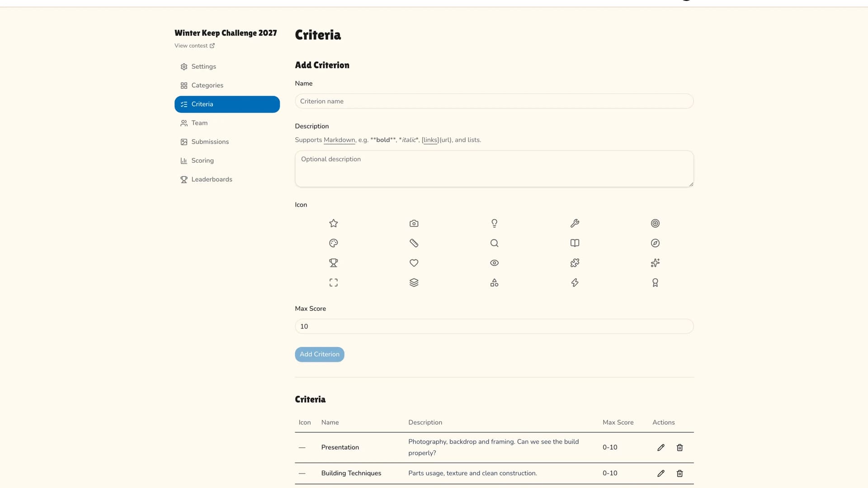Select the scan frame corners icon
868x488 pixels.
tap(333, 283)
